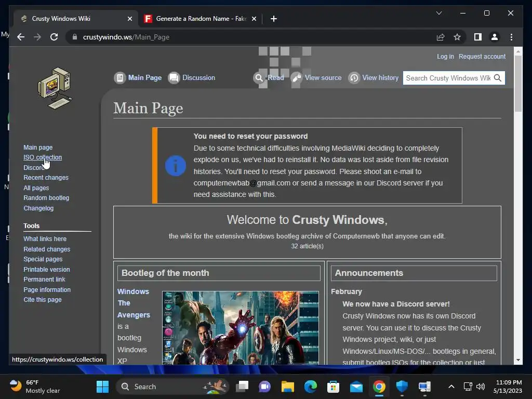This screenshot has width=532, height=399.
Task: Open the network icon in system tray
Action: (x=468, y=387)
